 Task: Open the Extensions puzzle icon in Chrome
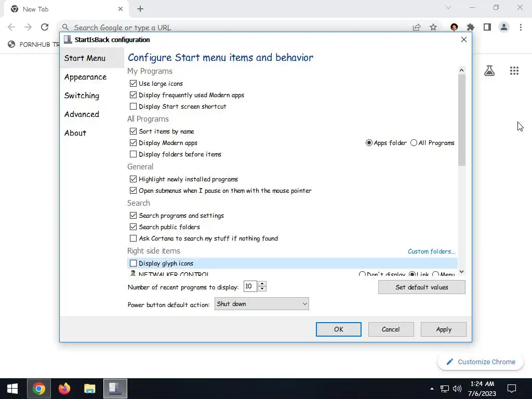[x=471, y=27]
